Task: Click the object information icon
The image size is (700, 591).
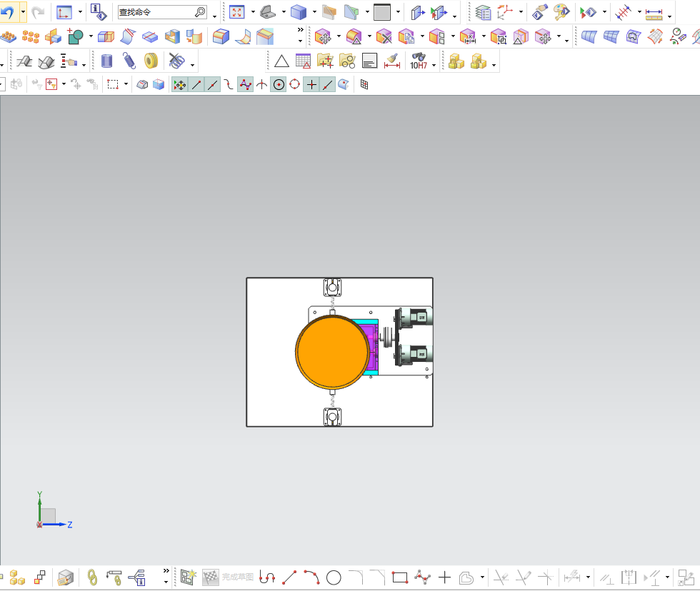Action: (99, 12)
